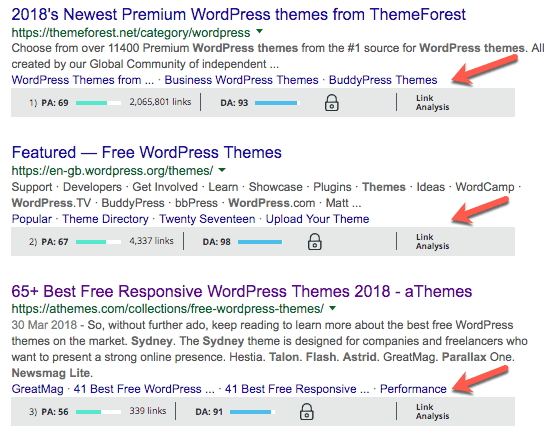Open Featured — Free WordPress Themes result
The width and height of the screenshot is (550, 435).
coord(147,153)
